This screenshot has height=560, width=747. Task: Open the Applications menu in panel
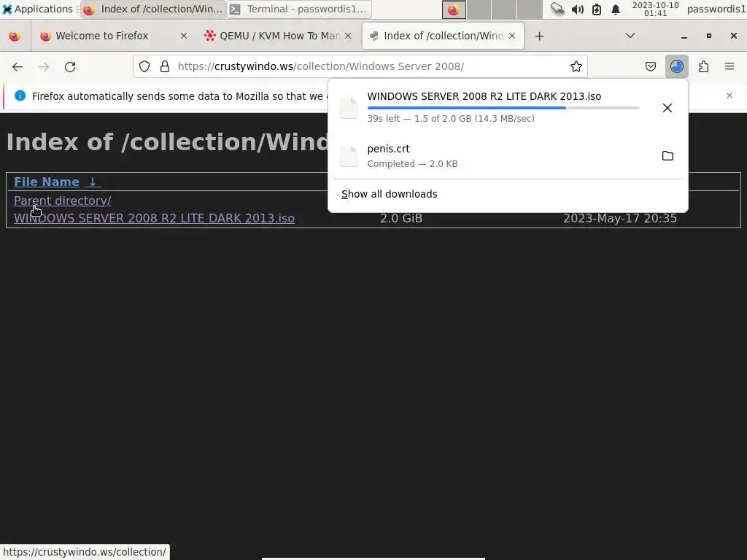coord(39,9)
